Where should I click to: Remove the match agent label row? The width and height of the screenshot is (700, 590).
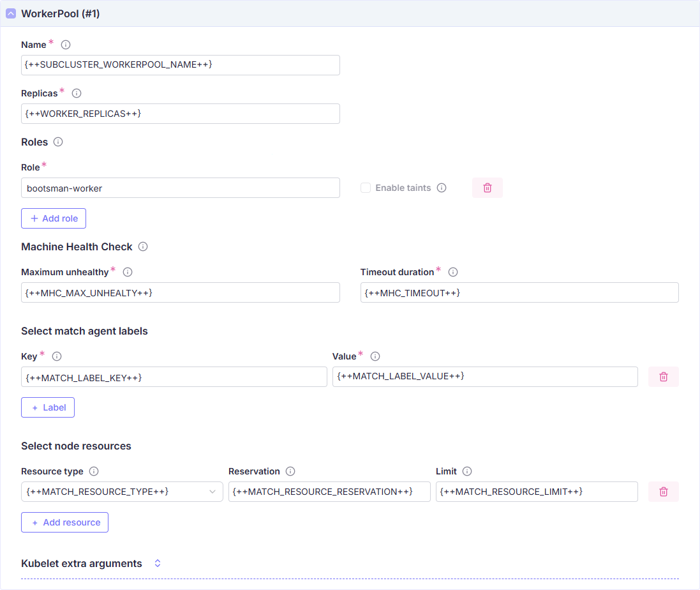click(x=663, y=377)
